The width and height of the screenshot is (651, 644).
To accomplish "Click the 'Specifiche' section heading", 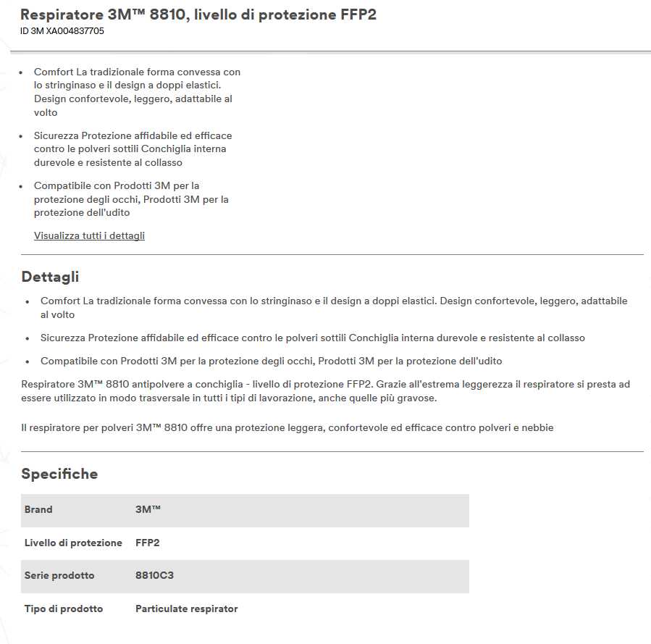I will 59,474.
